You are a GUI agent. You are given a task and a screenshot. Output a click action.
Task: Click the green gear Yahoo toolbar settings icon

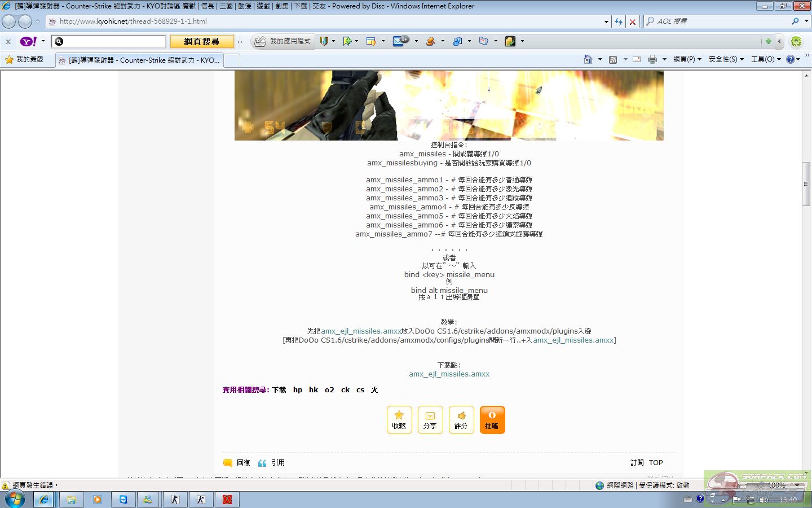click(x=796, y=41)
